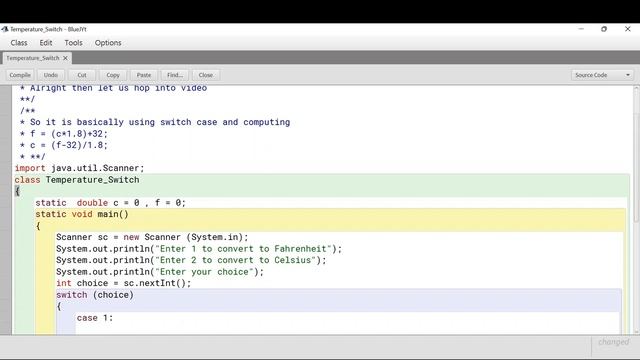640x360 pixels.
Task: Click the comment line 'f = (c*1.8)+32;'
Action: tap(64, 134)
